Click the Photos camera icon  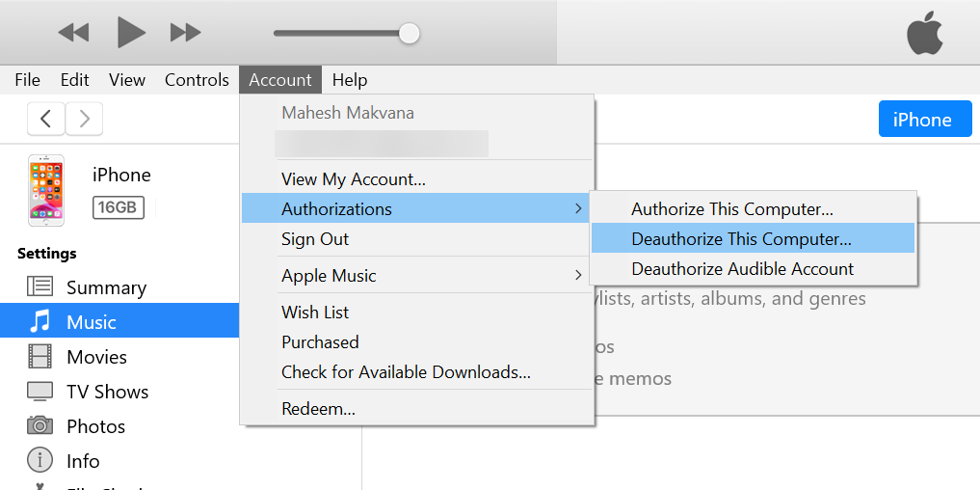click(x=40, y=425)
